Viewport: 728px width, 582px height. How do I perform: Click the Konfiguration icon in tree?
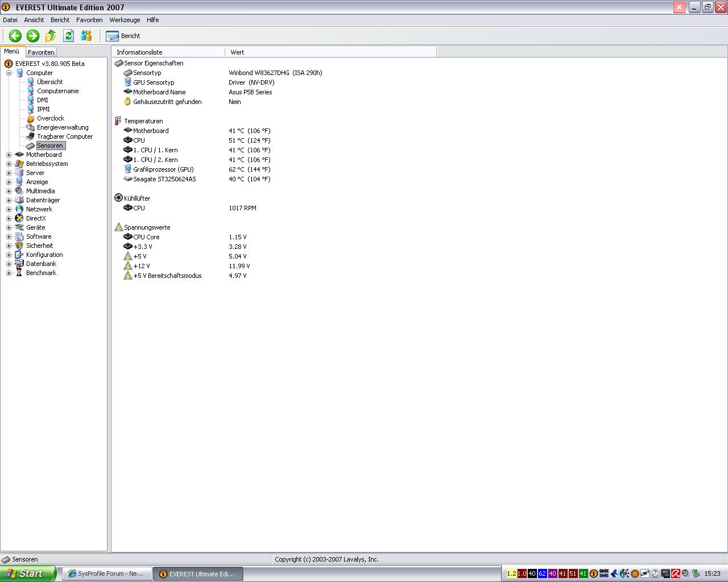(19, 255)
